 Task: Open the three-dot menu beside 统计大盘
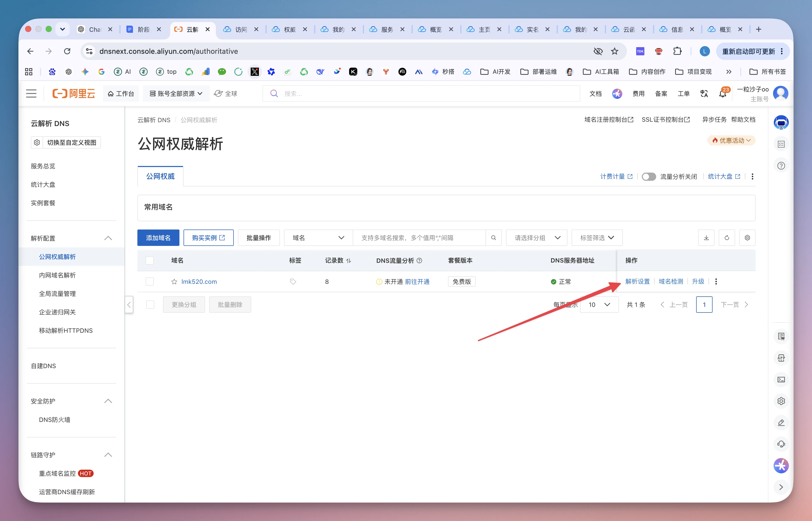(x=753, y=176)
